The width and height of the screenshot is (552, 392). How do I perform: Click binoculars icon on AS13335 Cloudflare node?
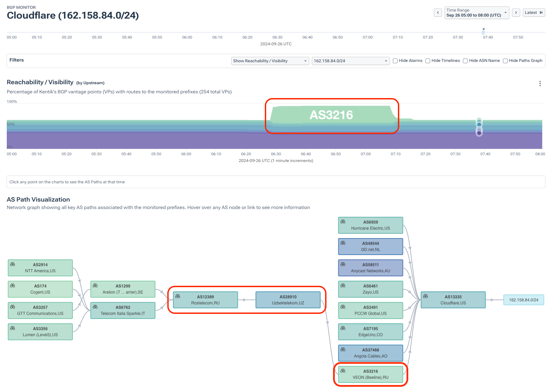pos(426,296)
